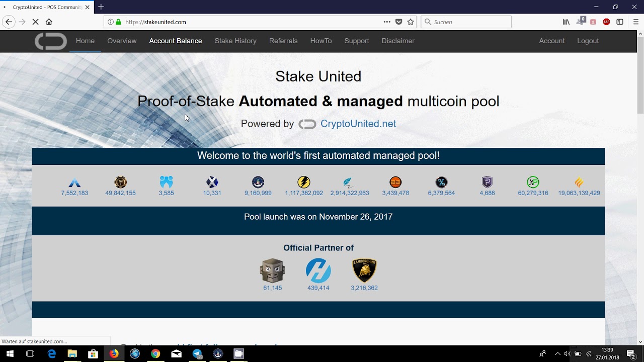Open the robot-face partner icon above 61,145
The height and width of the screenshot is (362, 644).
click(273, 270)
